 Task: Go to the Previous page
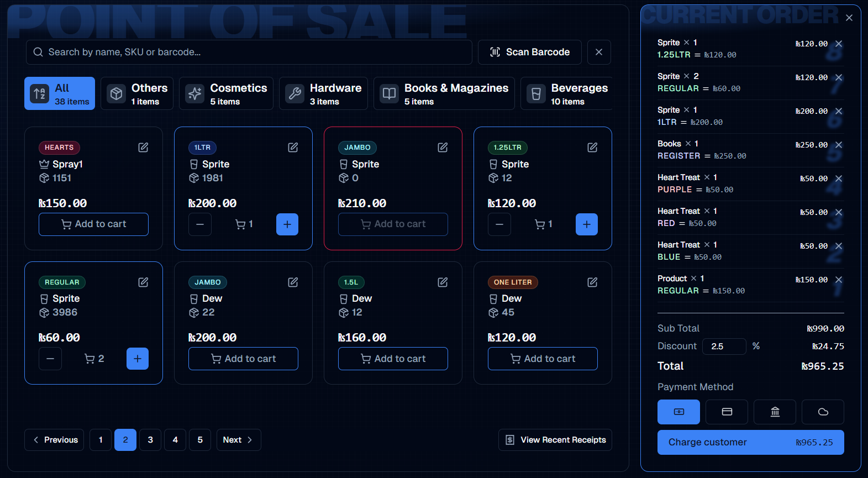54,440
